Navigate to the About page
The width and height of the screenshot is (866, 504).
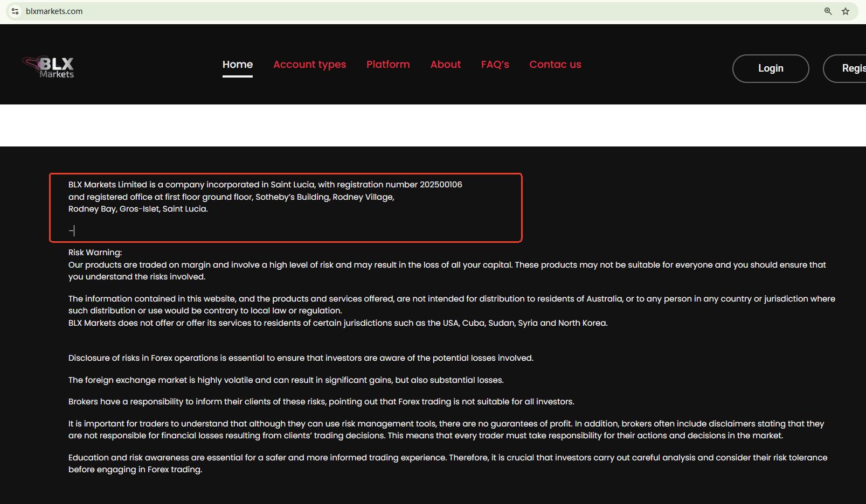click(x=445, y=65)
